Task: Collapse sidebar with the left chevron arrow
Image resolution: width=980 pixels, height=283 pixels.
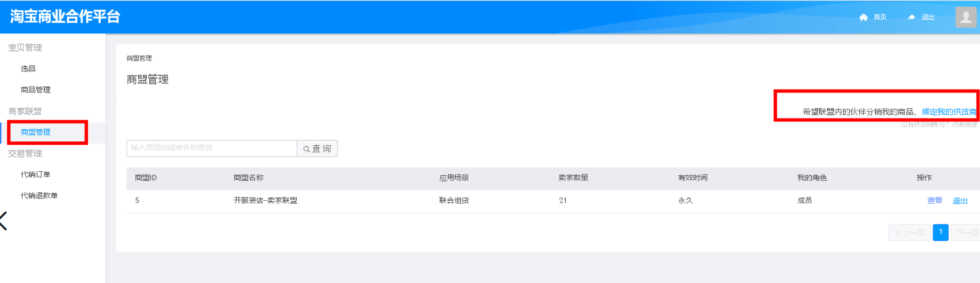Action: [3, 221]
